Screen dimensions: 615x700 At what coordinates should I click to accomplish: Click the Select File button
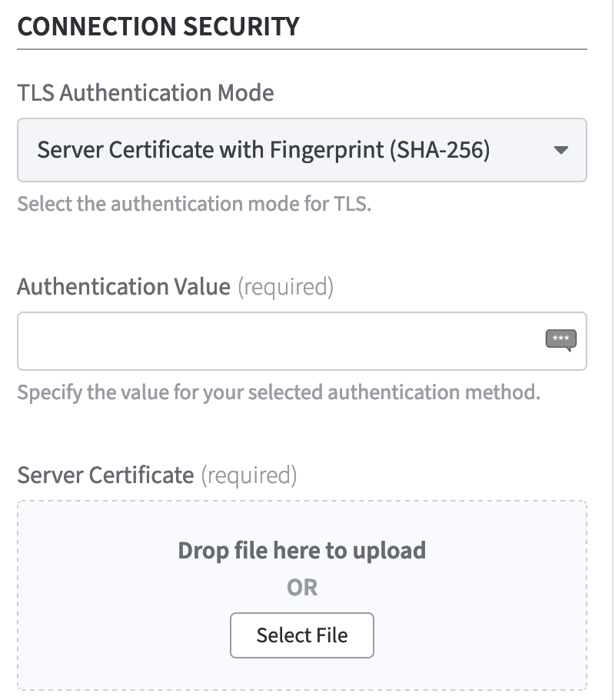coord(301,635)
